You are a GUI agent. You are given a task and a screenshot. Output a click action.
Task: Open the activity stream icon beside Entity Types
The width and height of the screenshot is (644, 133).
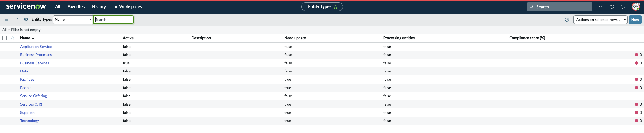click(x=26, y=20)
